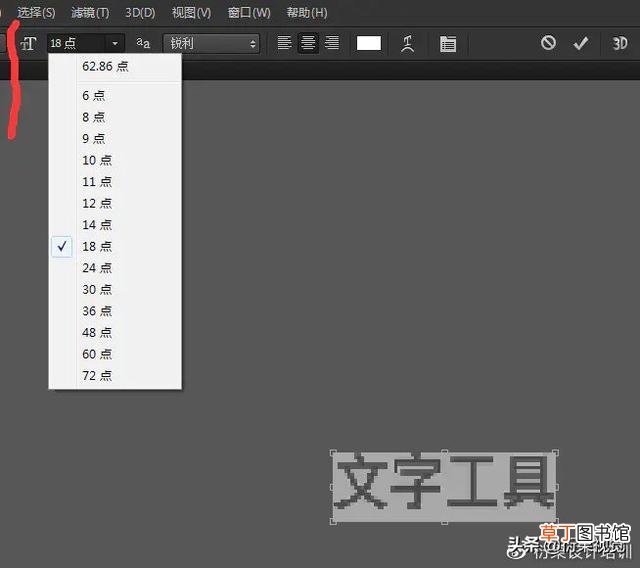
Task: Collapse the font size dropdown arrow
Action: pyautogui.click(x=115, y=43)
